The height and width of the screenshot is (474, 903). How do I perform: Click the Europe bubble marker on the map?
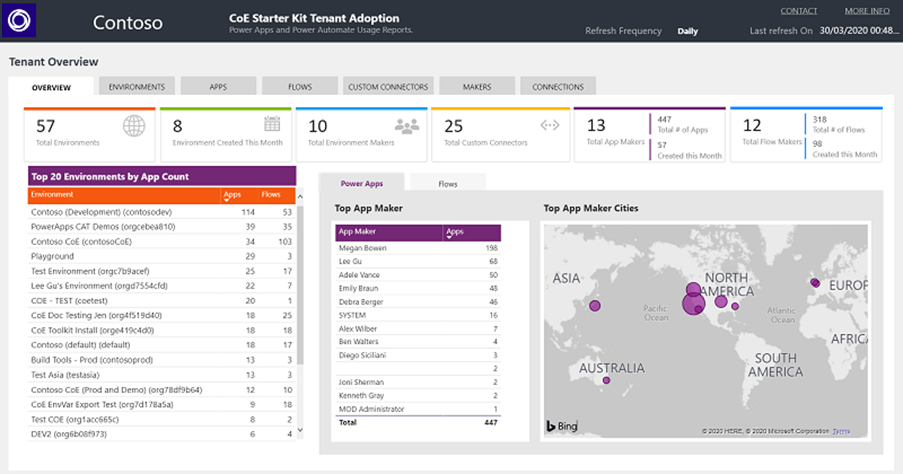click(814, 284)
